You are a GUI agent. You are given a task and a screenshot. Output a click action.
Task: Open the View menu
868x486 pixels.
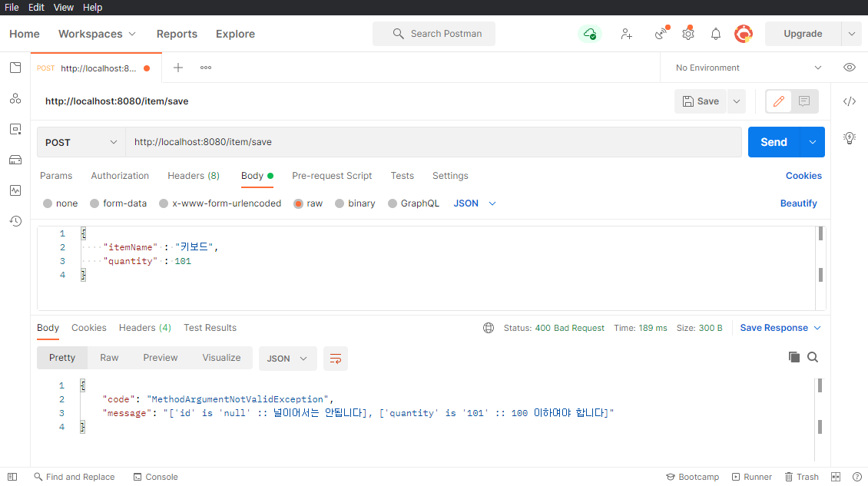(63, 7)
